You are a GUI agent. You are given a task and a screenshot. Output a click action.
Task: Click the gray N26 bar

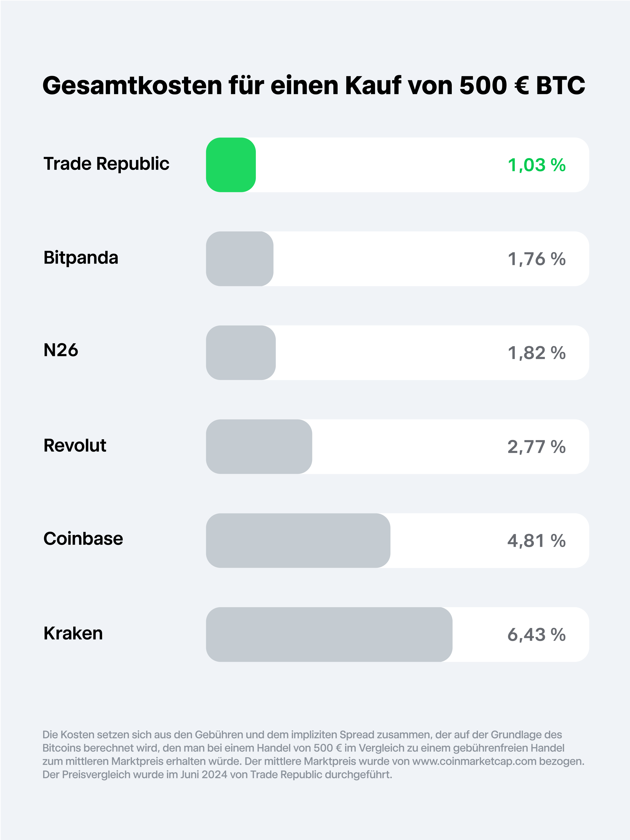(241, 352)
